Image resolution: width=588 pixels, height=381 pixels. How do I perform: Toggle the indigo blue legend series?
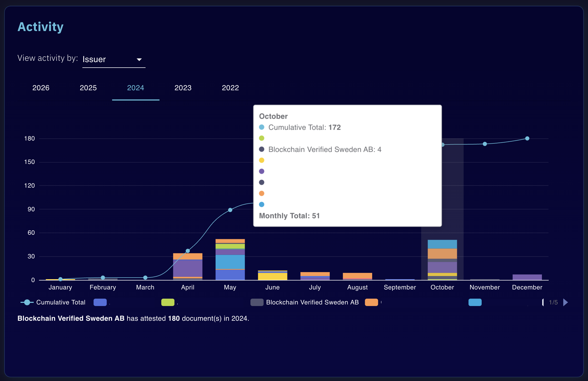click(x=100, y=302)
